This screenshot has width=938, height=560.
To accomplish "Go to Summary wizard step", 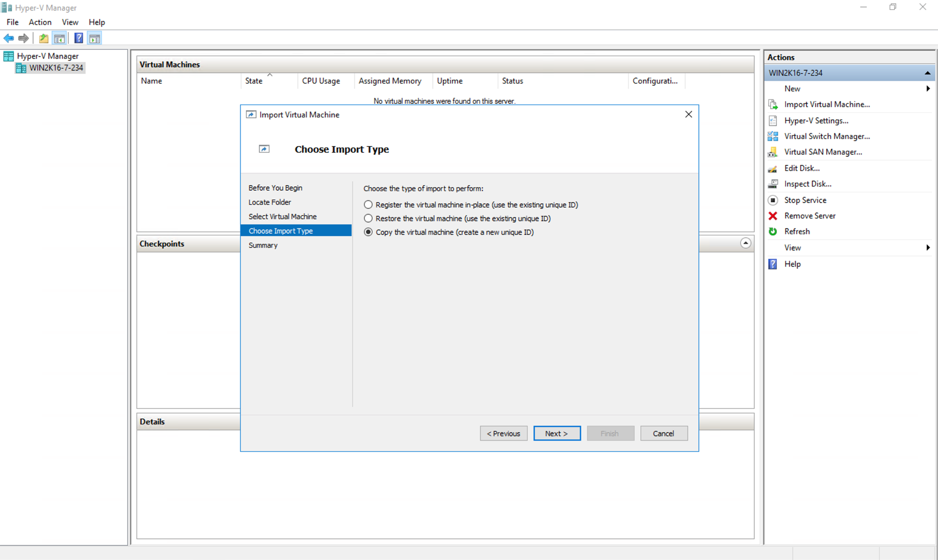I will click(263, 245).
